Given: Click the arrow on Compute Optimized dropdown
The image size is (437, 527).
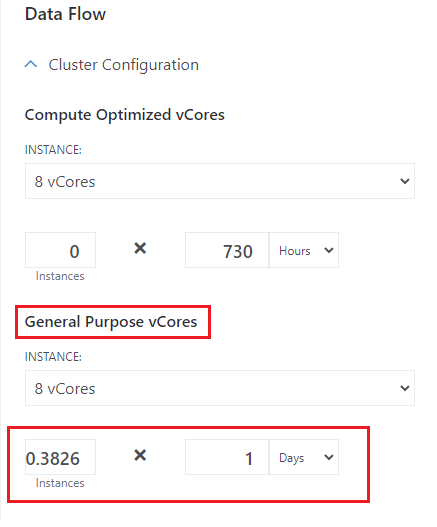Looking at the screenshot, I should 405,181.
